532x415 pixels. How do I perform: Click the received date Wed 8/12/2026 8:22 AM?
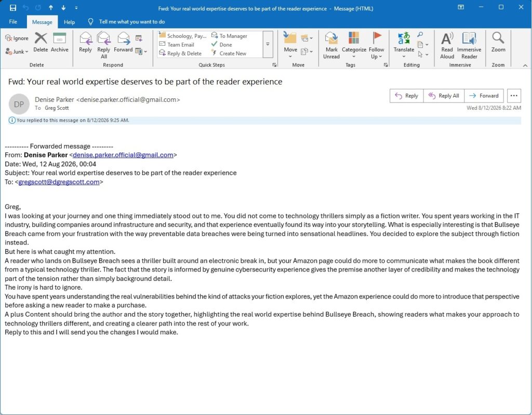pos(494,108)
